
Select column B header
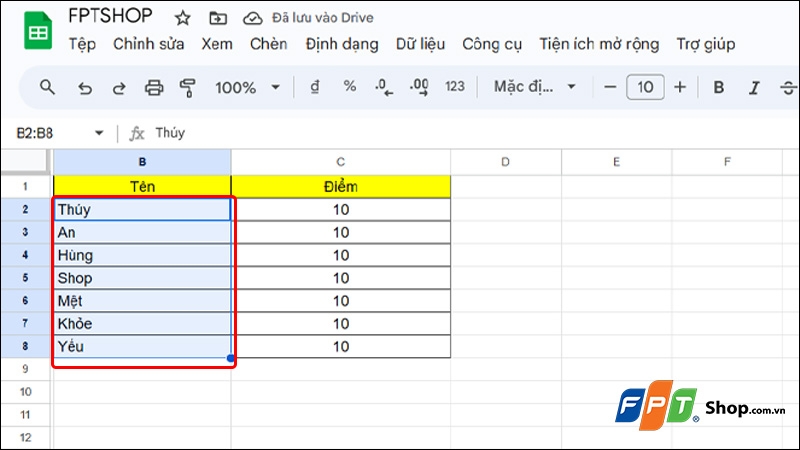142,162
